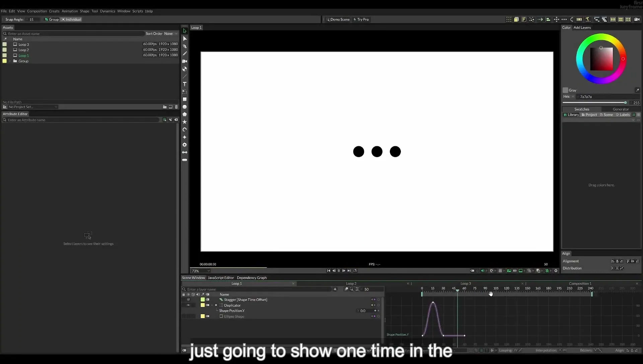Pick the Star shape tool
Screen dimensions: 643x364
[185, 122]
